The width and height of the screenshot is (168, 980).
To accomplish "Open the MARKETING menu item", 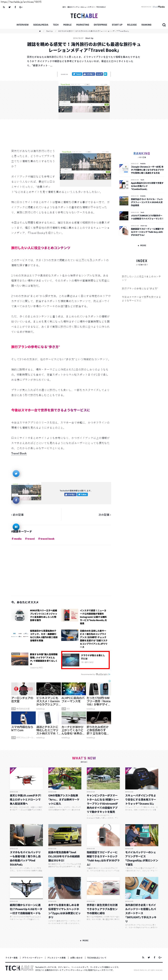I will tap(83, 25).
